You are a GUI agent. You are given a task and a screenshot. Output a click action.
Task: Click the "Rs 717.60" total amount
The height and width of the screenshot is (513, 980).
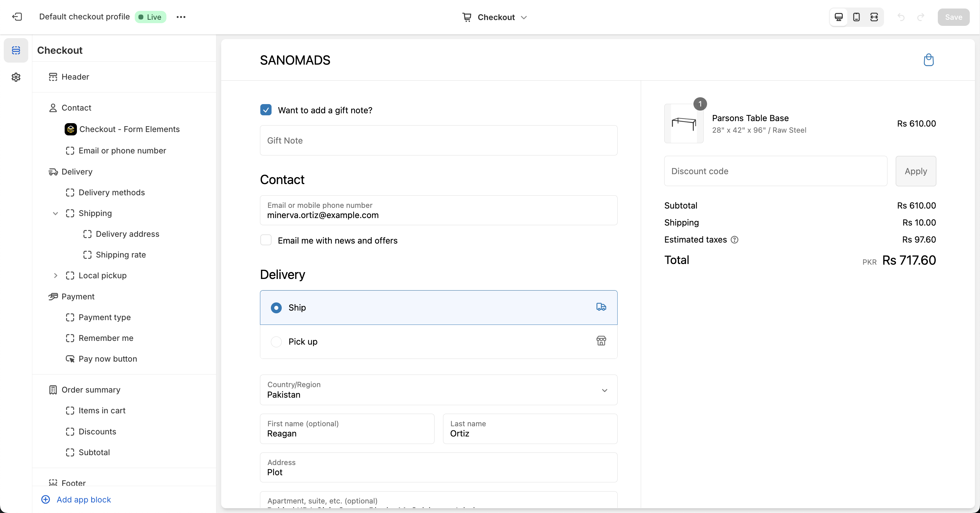[909, 260]
